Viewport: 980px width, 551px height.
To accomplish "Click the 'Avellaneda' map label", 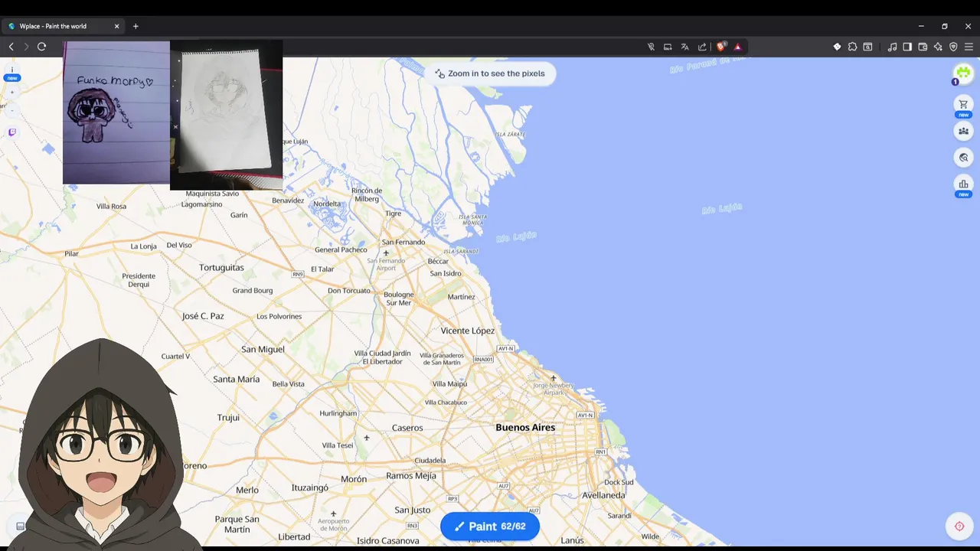I will coord(603,495).
